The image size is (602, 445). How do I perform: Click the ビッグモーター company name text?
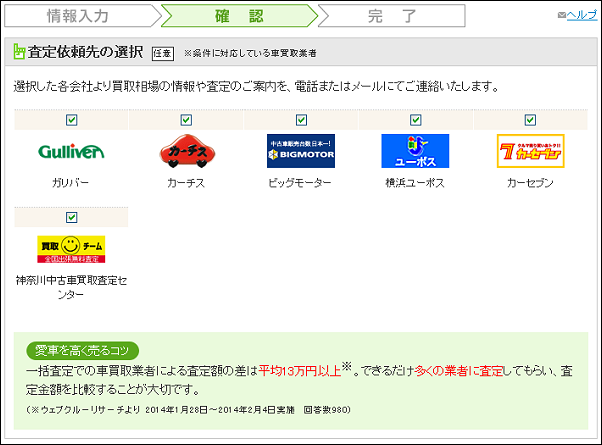pos(299,183)
